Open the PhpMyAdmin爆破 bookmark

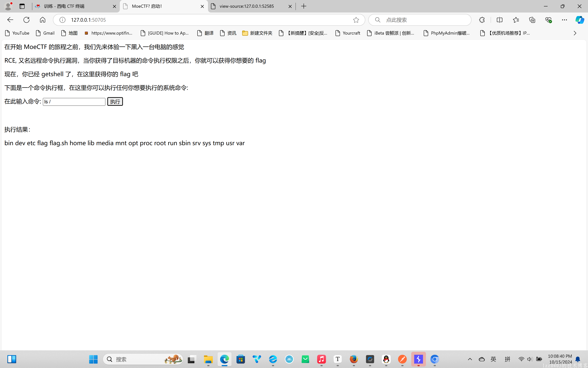coord(447,33)
